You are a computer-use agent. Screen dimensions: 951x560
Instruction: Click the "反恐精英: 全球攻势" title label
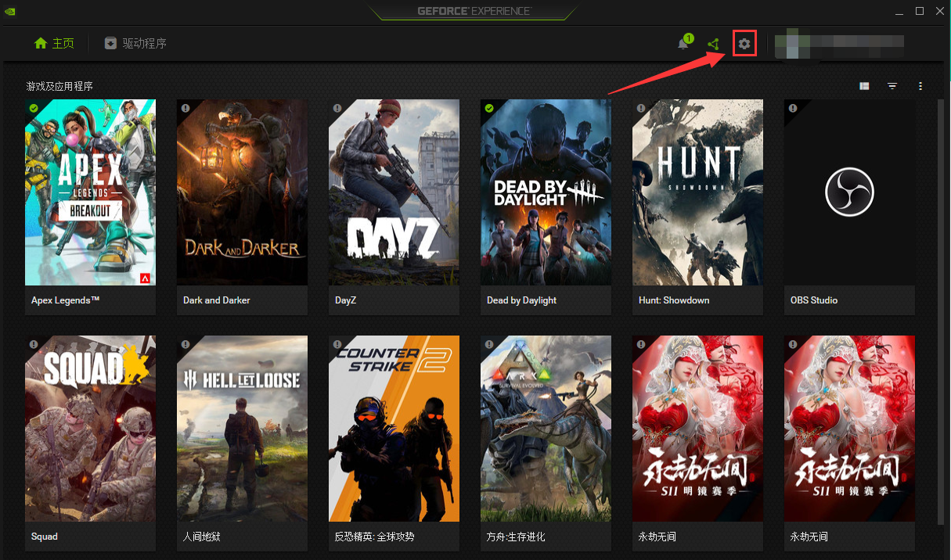tap(375, 537)
